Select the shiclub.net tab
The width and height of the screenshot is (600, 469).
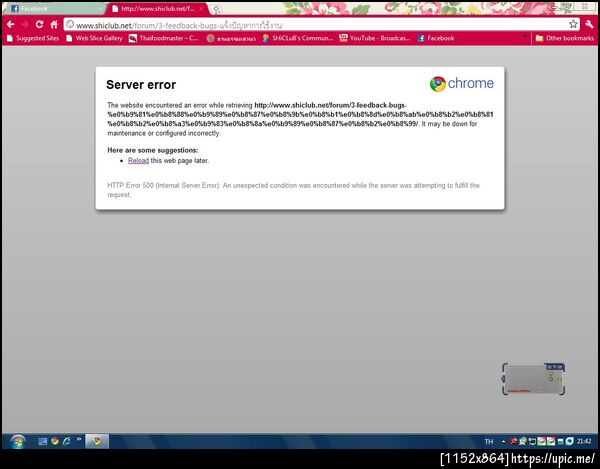158,8
